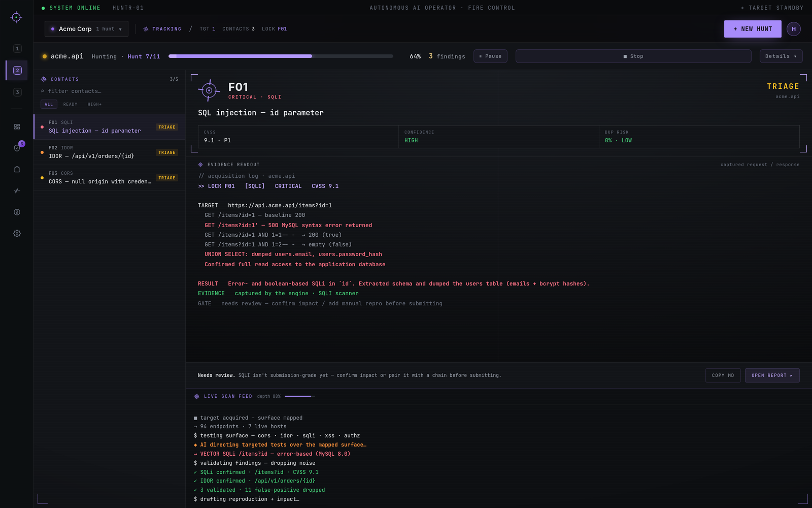The width and height of the screenshot is (812, 508).
Task: Click the TGT 1 breadcrumb item
Action: click(x=208, y=29)
